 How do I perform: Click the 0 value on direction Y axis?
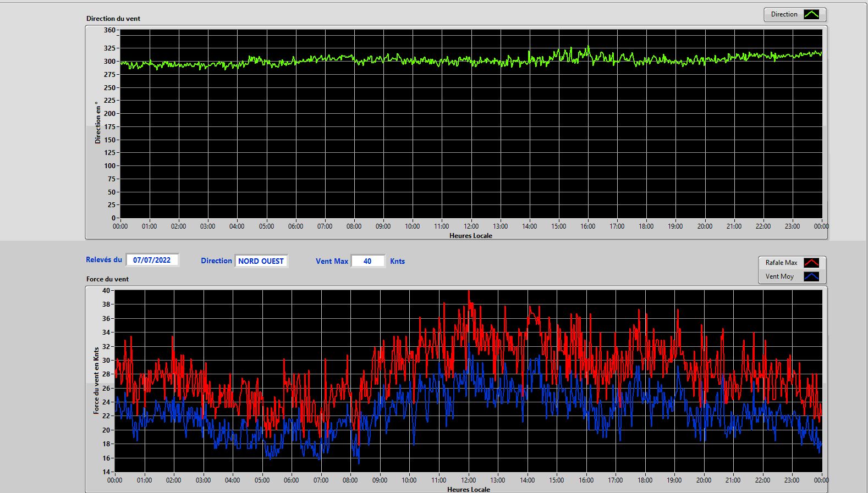coord(113,218)
